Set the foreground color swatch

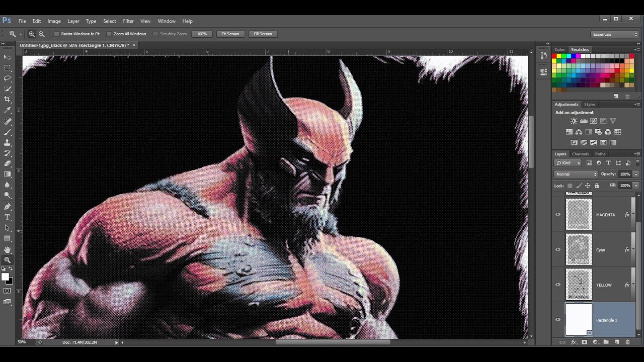(5, 277)
